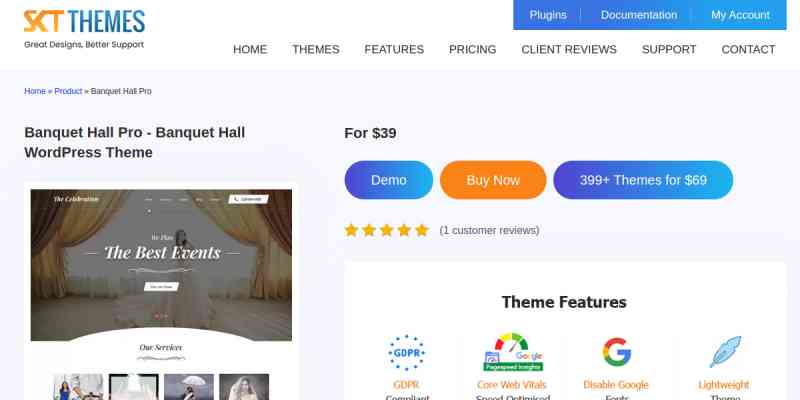The image size is (800, 400).
Task: Click the five-star rating icons
Action: coord(386,230)
